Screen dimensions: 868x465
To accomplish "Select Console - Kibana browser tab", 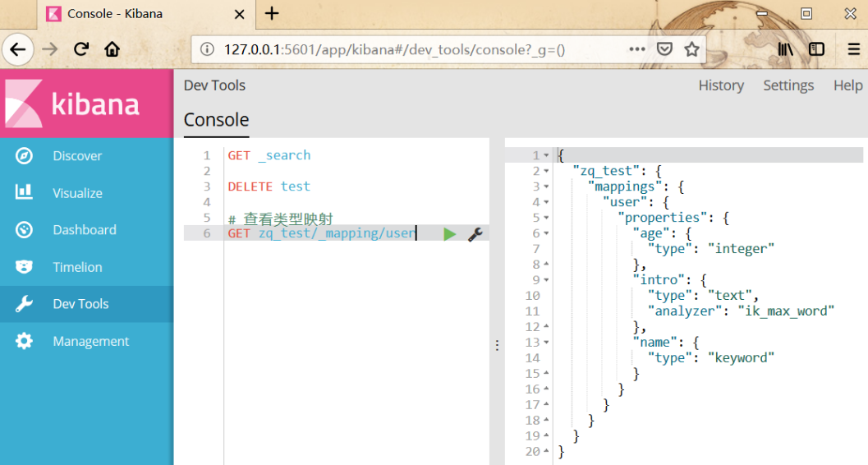I will [147, 15].
